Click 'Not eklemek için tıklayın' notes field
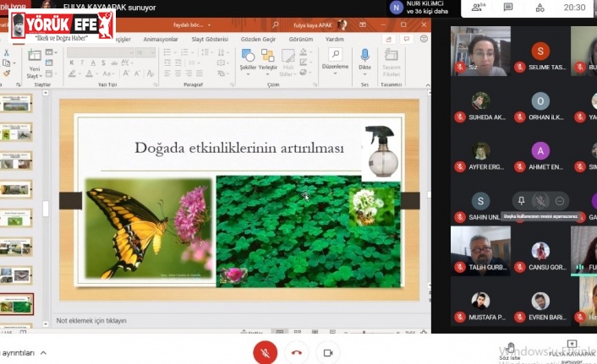This screenshot has height=364, width=597. [x=91, y=321]
